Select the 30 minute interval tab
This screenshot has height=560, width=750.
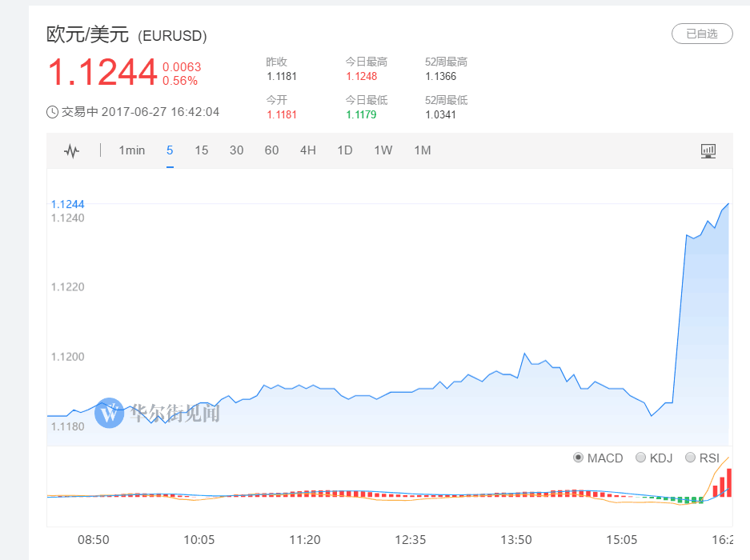(x=236, y=150)
